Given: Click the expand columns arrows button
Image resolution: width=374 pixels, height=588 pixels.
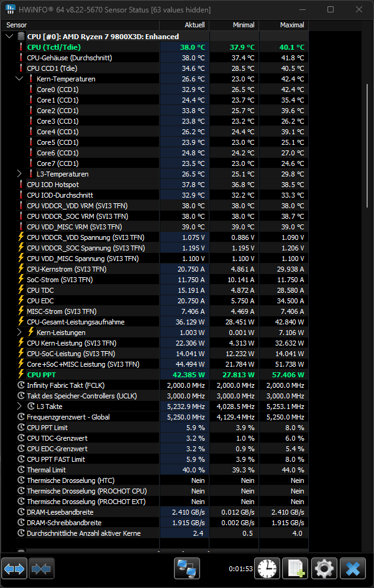Looking at the screenshot, I should click(x=14, y=569).
